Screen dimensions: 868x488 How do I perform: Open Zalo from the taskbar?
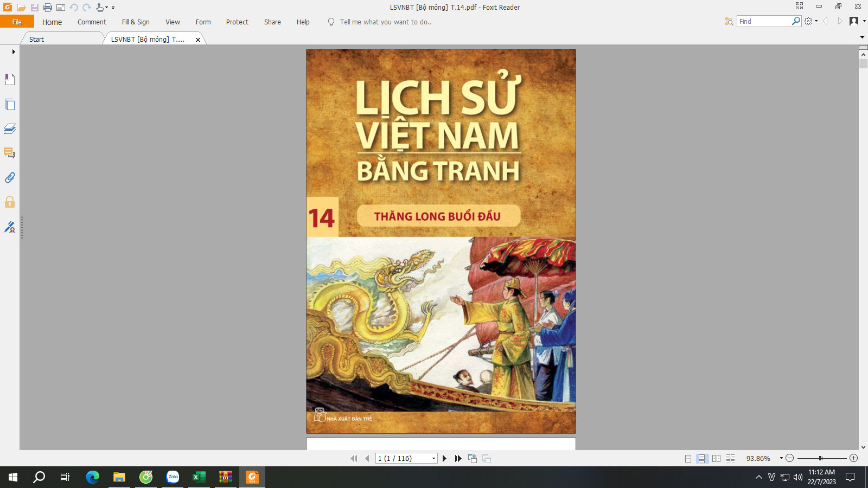173,477
